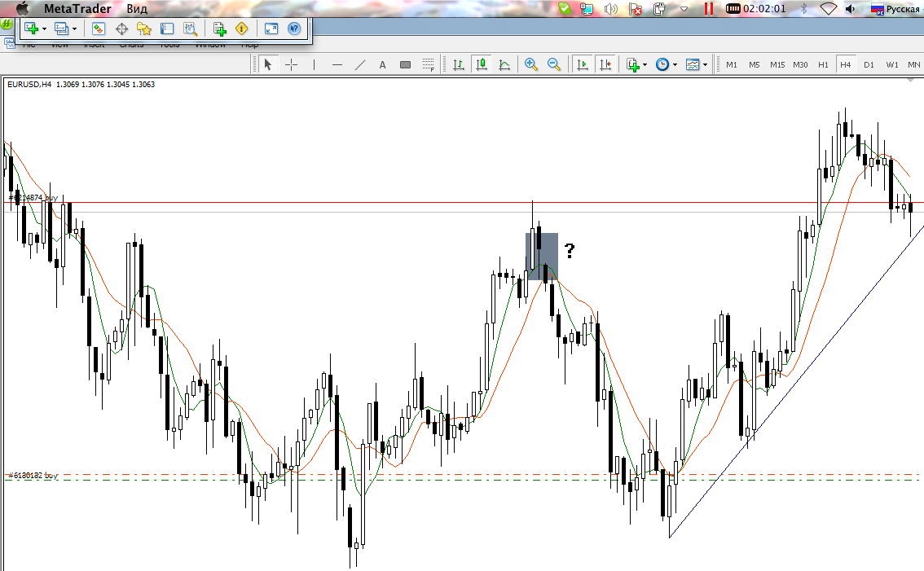Select the M15 timeframe
Image resolution: width=924 pixels, height=571 pixels.
(x=777, y=65)
